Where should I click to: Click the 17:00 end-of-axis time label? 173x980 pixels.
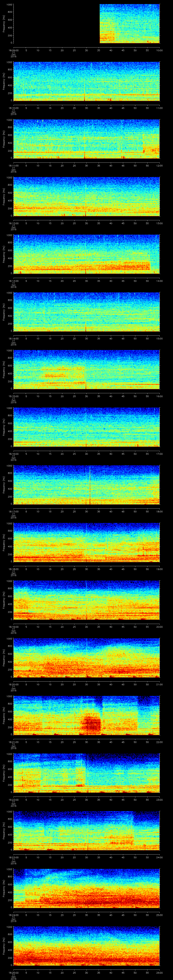coord(159,454)
